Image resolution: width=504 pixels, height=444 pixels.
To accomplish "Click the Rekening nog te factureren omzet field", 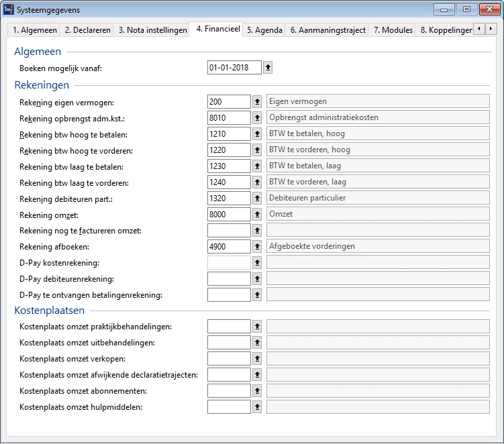I will click(229, 230).
